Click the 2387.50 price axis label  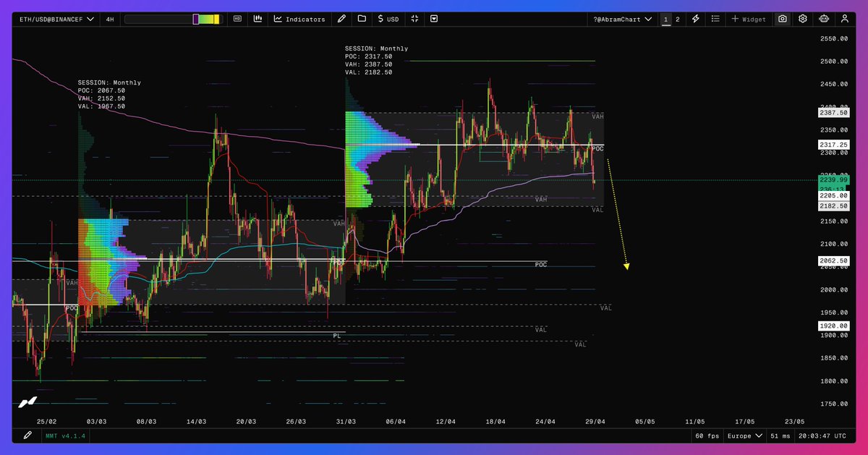pyautogui.click(x=833, y=113)
